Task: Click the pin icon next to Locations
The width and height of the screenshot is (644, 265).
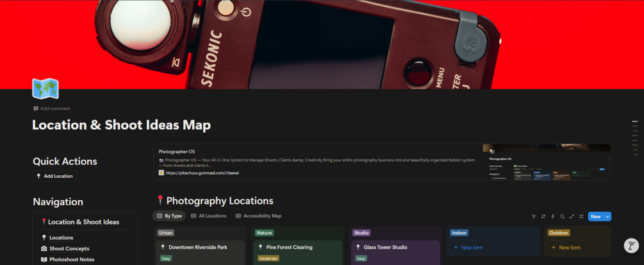Action: 44,237
